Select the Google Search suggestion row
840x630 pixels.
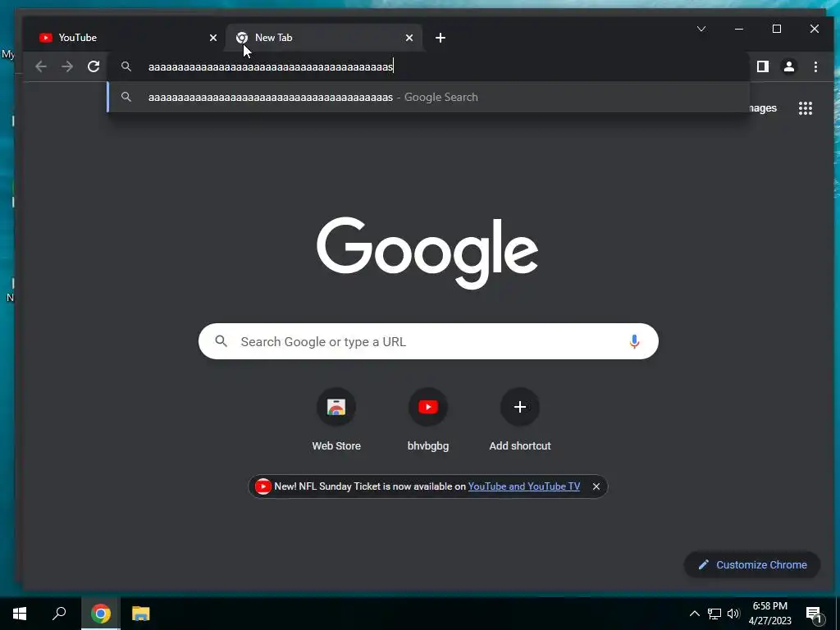[x=428, y=97]
